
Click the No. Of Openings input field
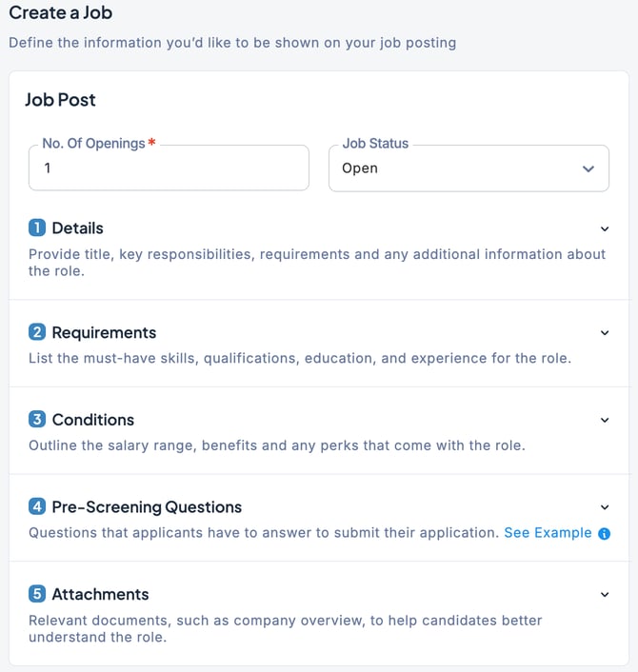pos(169,168)
